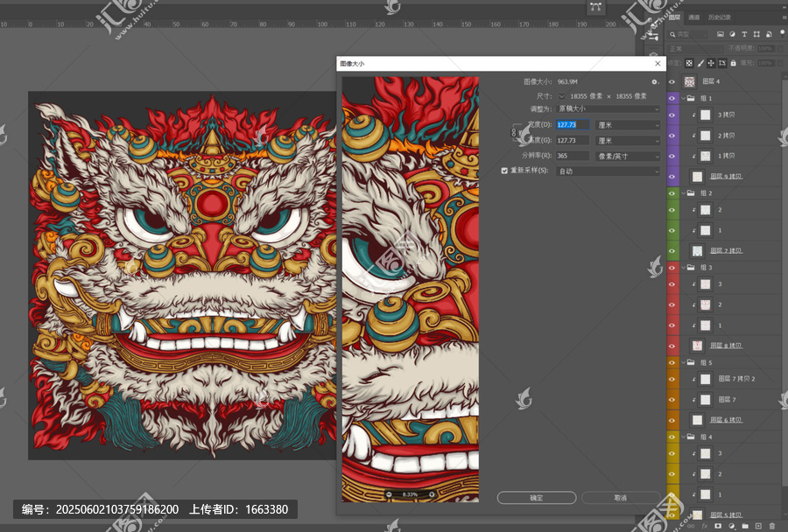Click the folder icon of 组 3
The height and width of the screenshot is (532, 788).
pos(691,267)
